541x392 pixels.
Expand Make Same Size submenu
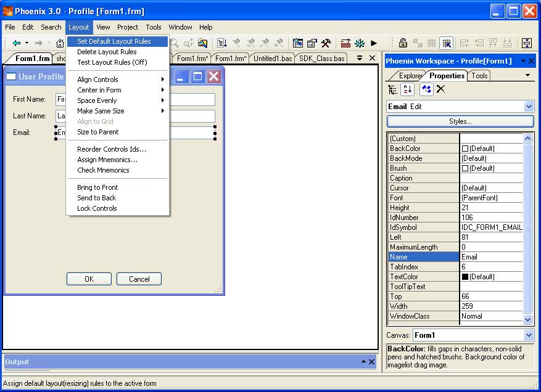[x=117, y=111]
